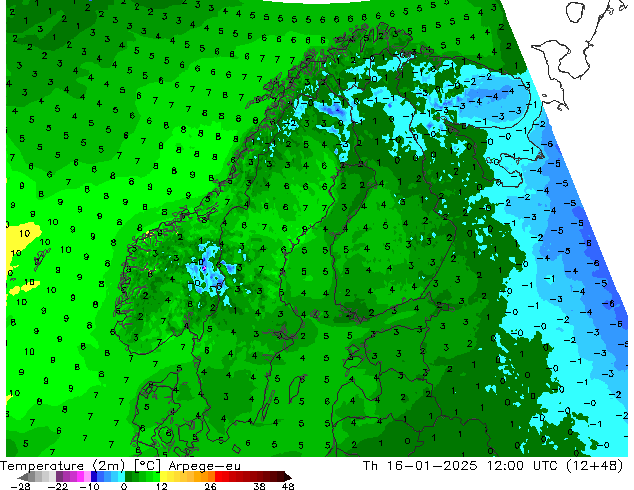
Task: Click the dark purple legend swatch above -22
Action: (59, 476)
